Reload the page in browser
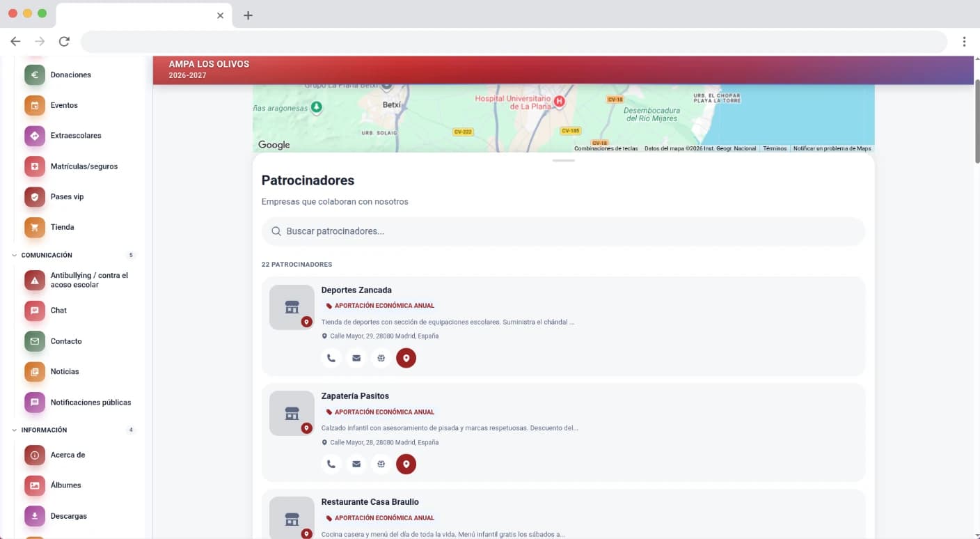This screenshot has width=980, height=539. coord(64,42)
